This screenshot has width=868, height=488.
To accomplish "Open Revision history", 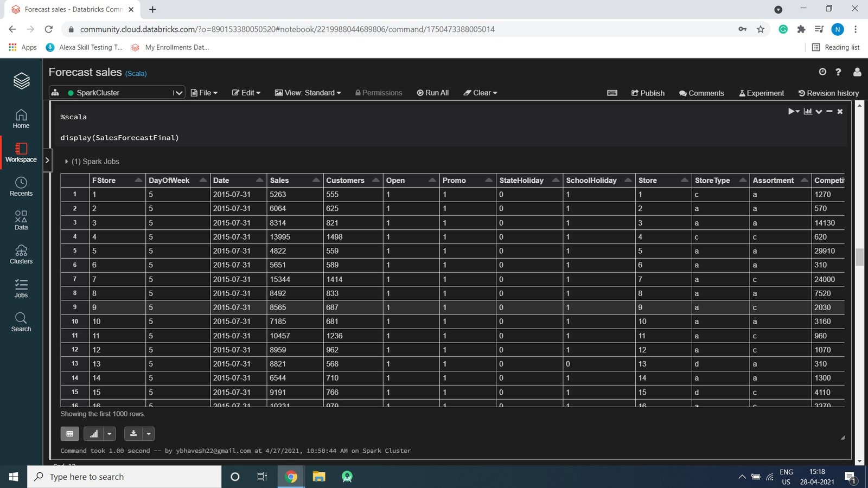I will 828,93.
